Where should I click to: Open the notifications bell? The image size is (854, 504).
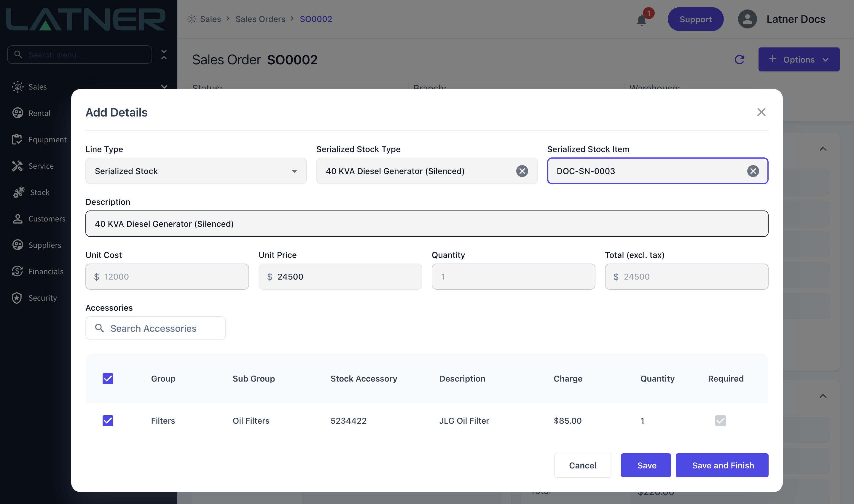coord(641,20)
